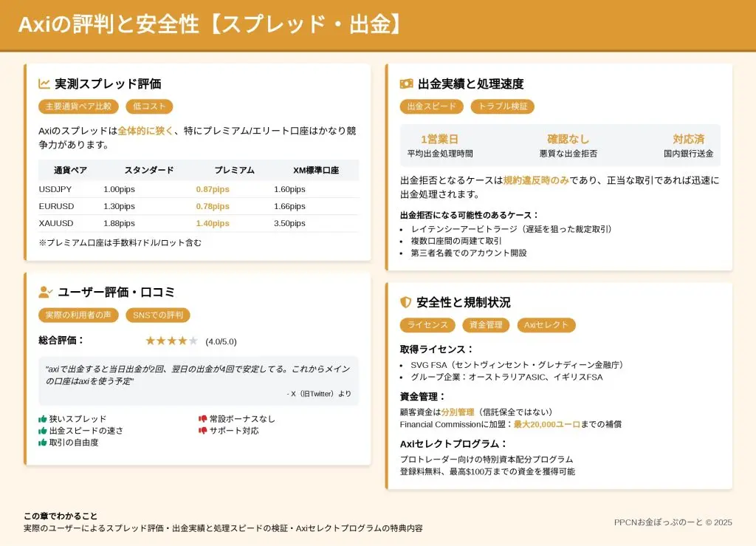The width and height of the screenshot is (756, 546).
Task: Click the chart icon beside 実測スプレッド評価
Action: (44, 84)
